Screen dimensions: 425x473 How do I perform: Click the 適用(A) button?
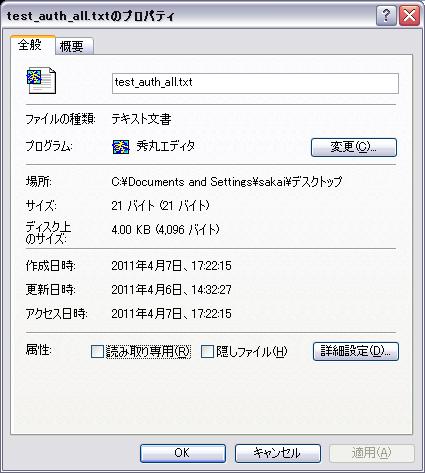(x=371, y=453)
